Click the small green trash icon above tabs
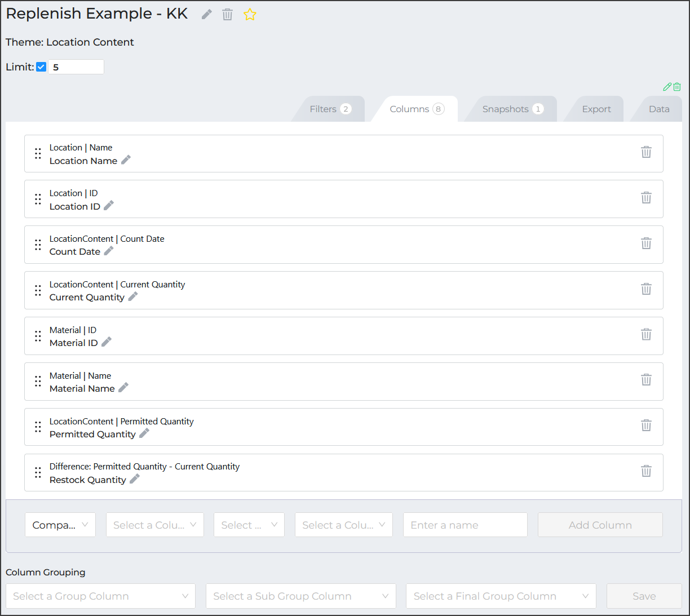690x616 pixels. click(x=677, y=87)
